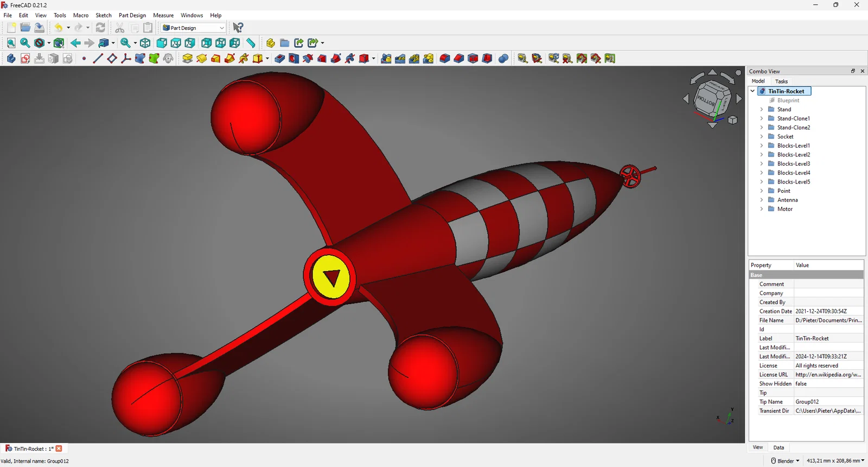Click the Mirrored feature icon
868x467 pixels.
click(386, 59)
